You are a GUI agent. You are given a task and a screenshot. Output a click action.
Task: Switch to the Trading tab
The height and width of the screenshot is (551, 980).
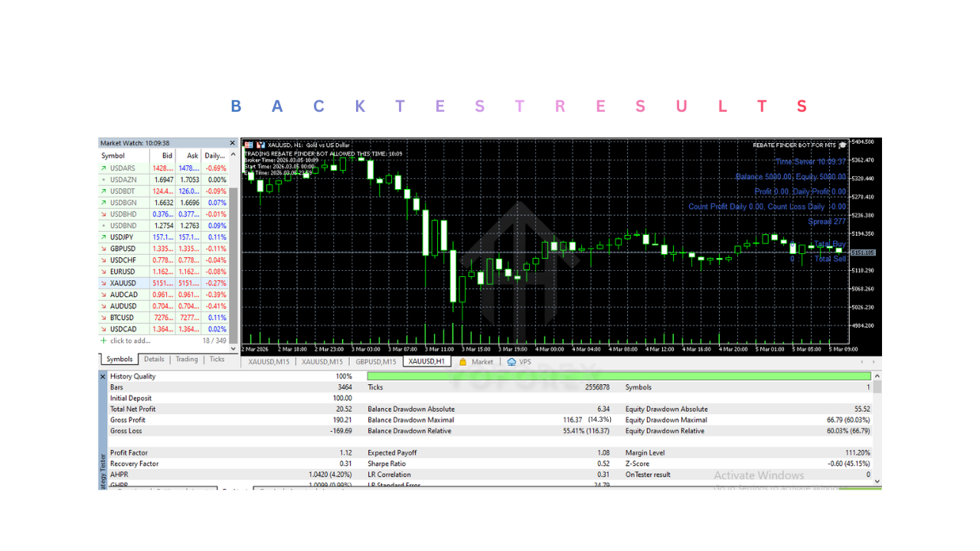tap(186, 359)
